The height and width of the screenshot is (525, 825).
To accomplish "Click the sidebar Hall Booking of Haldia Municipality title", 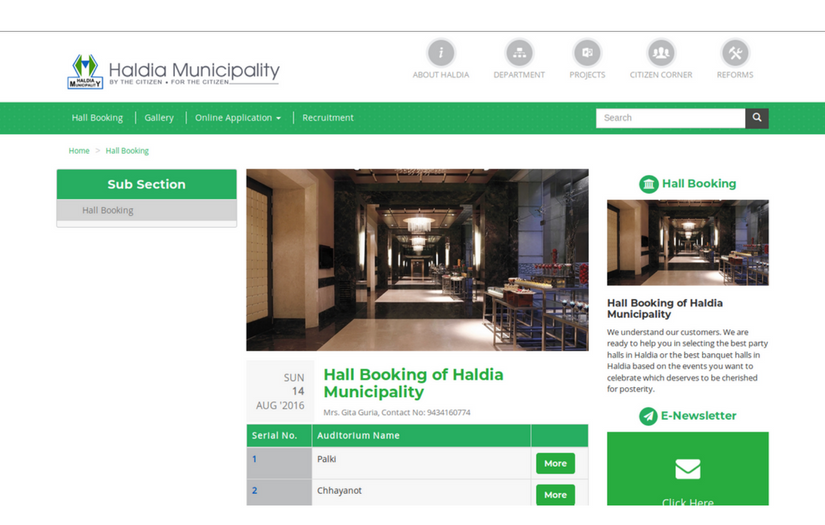I will click(665, 308).
